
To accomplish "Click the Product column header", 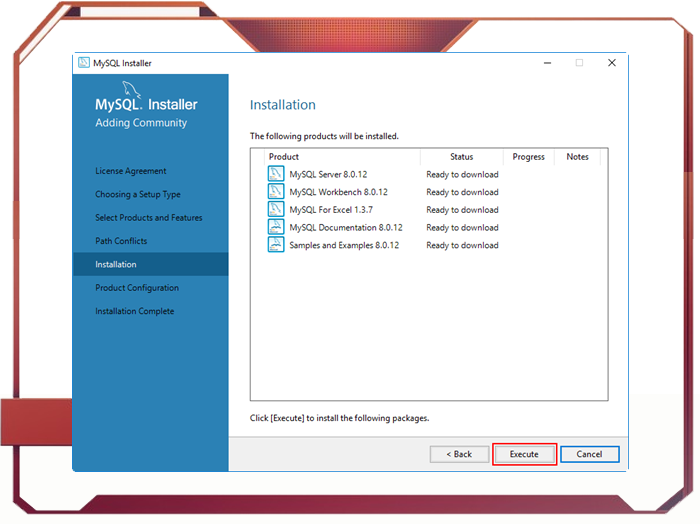I will (x=284, y=157).
